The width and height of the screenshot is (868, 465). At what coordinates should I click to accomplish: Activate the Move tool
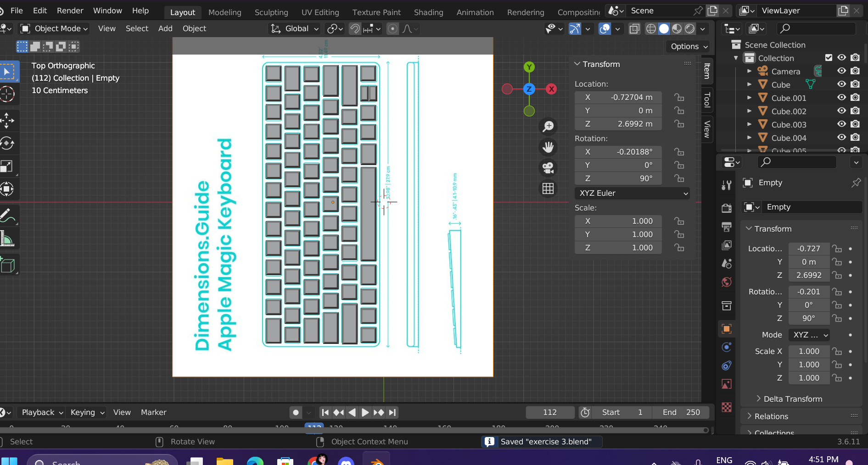pos(7,121)
